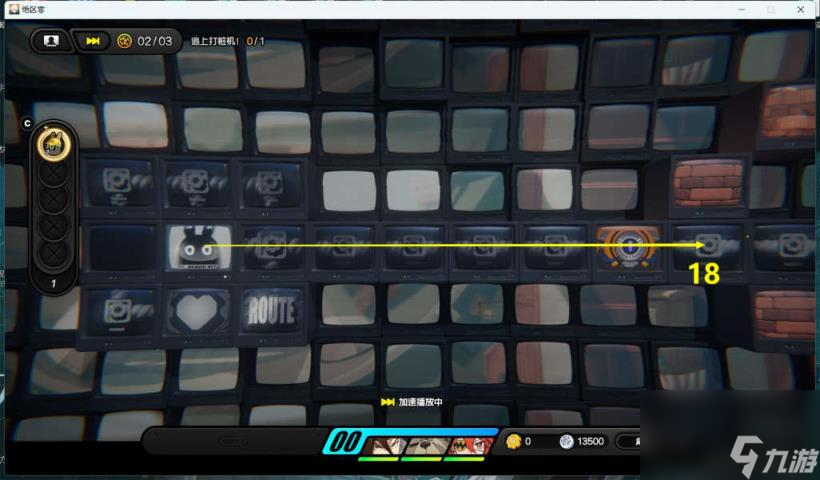The width and height of the screenshot is (820, 480).
Task: Select the ROUTE TV tile
Action: pos(270,311)
